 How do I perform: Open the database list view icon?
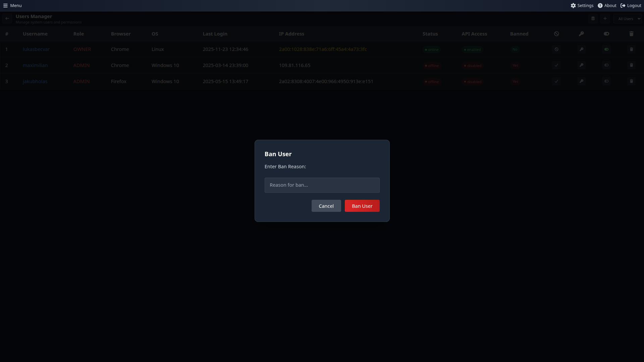click(x=593, y=18)
